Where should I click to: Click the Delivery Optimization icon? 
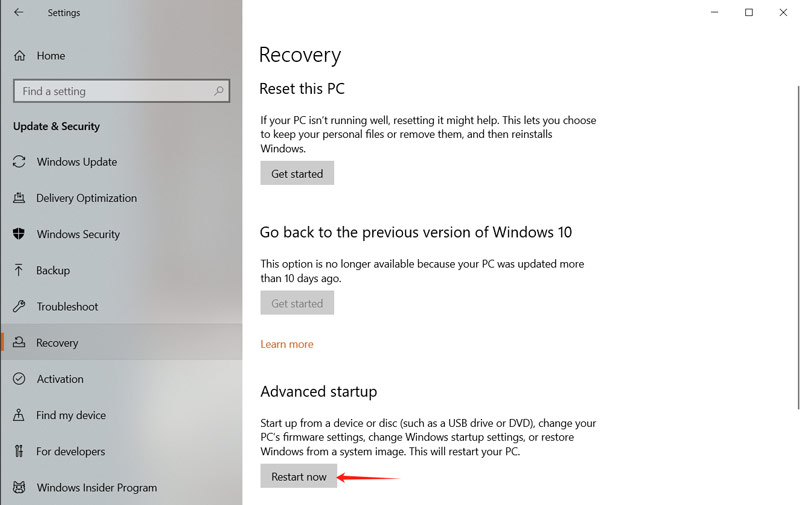[19, 198]
